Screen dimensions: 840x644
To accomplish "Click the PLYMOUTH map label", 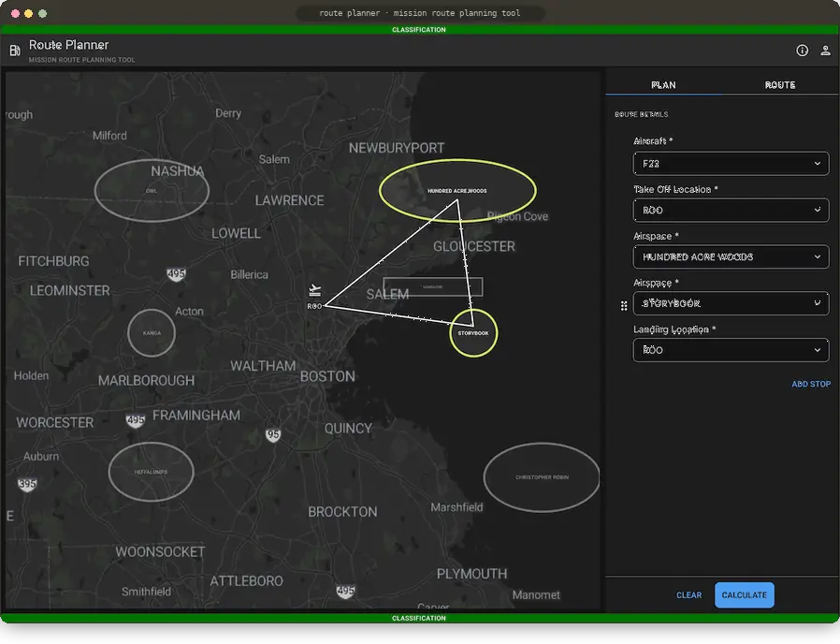I will tap(471, 574).
